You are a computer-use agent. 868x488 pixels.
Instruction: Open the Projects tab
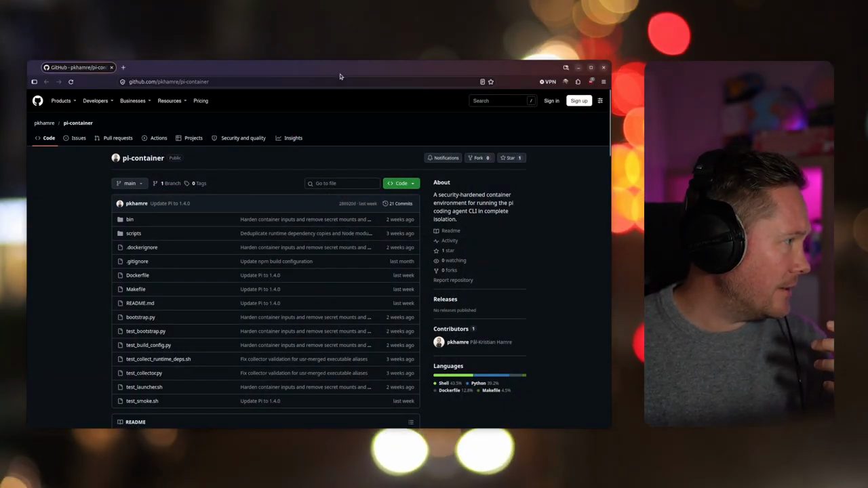pyautogui.click(x=189, y=138)
